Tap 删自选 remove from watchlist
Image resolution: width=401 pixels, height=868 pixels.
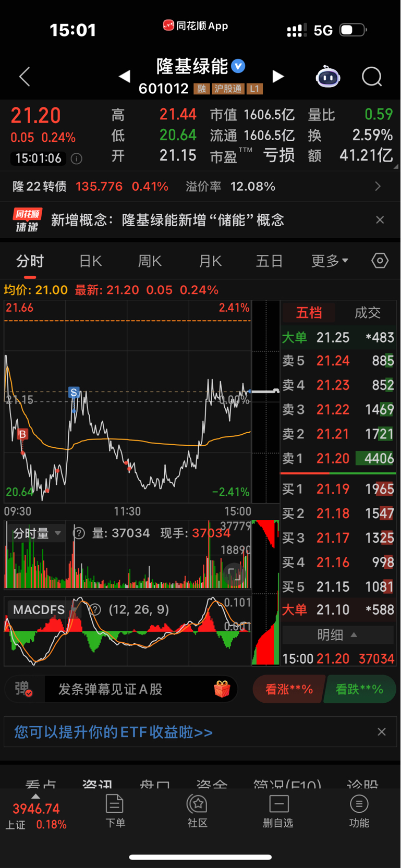[x=278, y=811]
